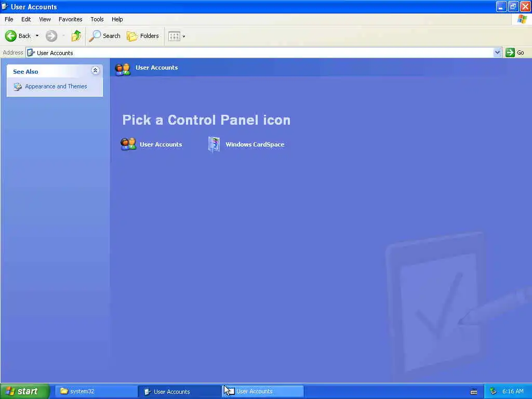The width and height of the screenshot is (532, 399).
Task: Click the Up folder icon in toolbar
Action: point(76,36)
